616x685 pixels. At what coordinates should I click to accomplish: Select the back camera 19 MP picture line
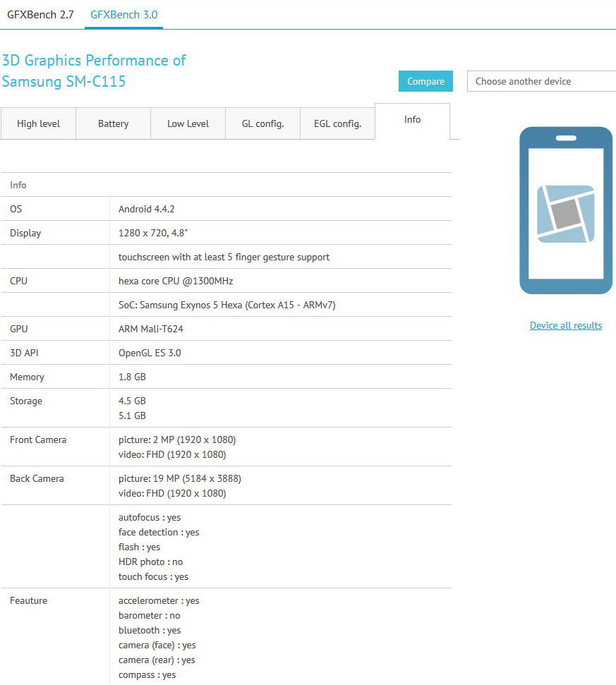point(179,478)
